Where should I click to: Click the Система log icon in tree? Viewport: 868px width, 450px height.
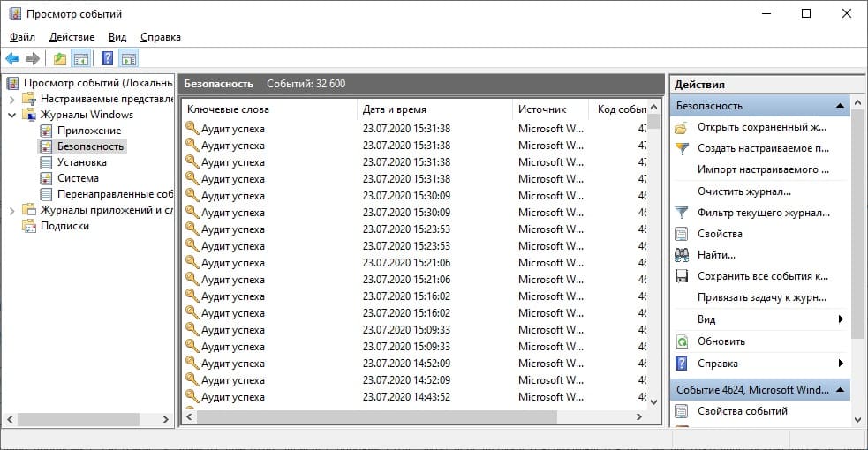47,178
